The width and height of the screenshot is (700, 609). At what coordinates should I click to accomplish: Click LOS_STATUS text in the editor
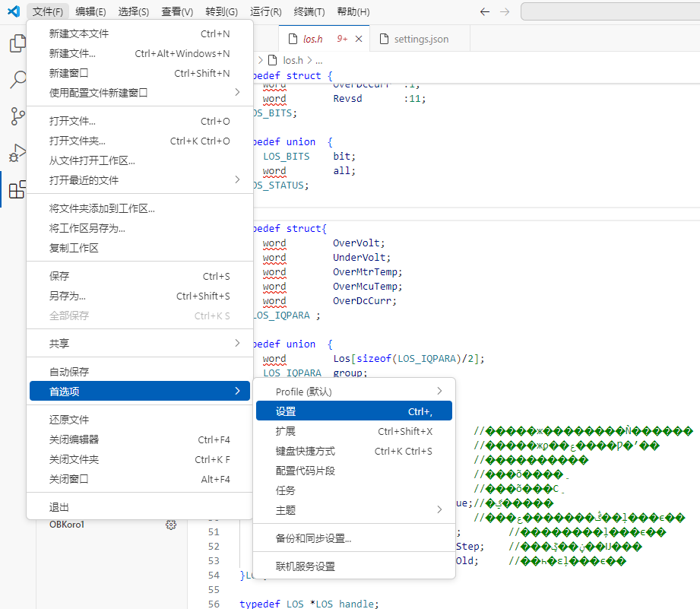point(280,186)
